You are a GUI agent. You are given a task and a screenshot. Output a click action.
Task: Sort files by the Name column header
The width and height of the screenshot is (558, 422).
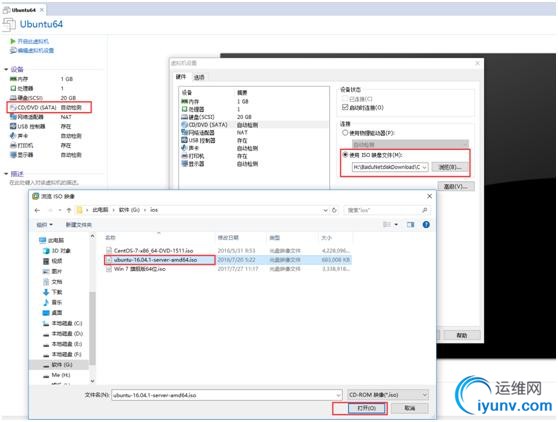[110, 238]
